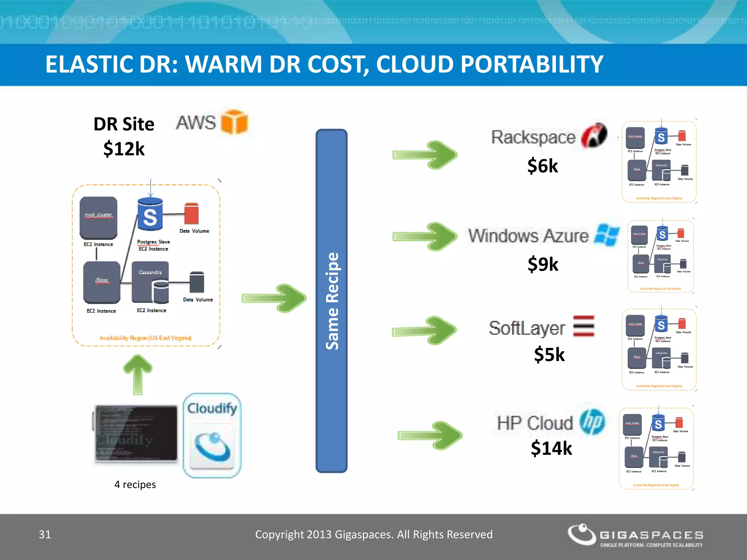
Task: Click the Windows Azure flag icon
Action: pyautogui.click(x=607, y=235)
